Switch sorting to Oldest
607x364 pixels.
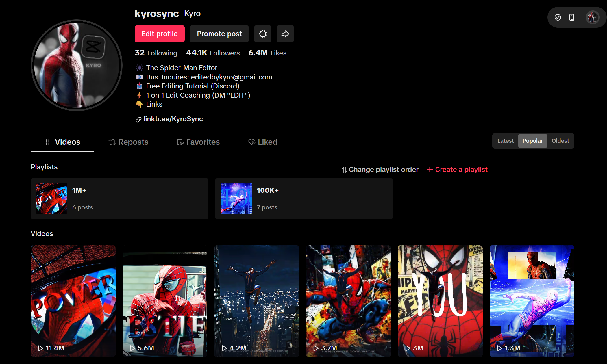[560, 141]
